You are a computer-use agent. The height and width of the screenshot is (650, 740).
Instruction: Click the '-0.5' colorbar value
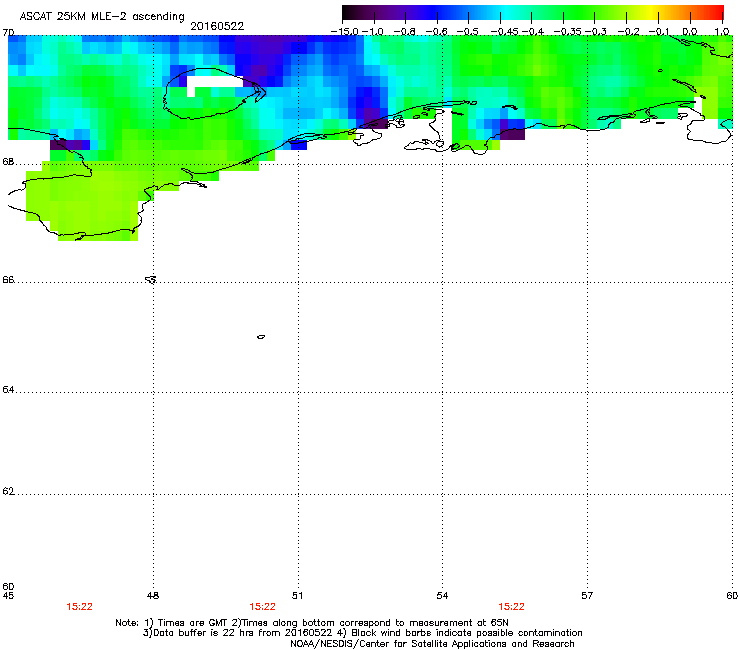tap(468, 32)
